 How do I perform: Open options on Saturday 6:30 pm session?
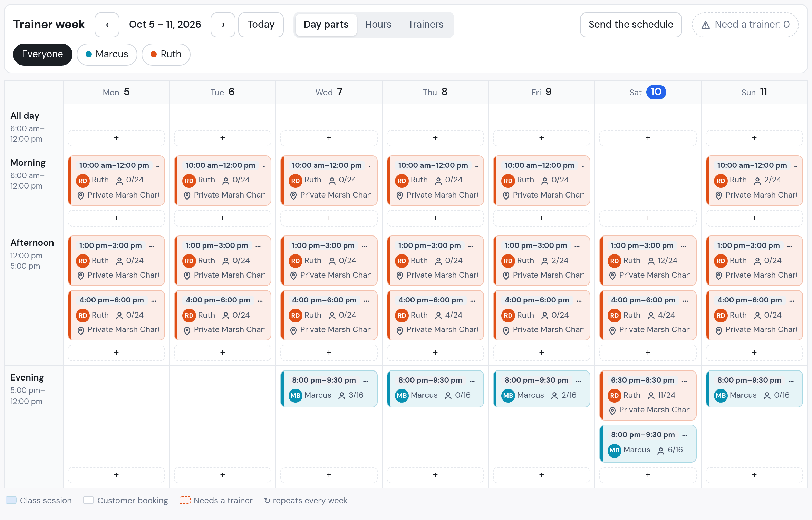[x=684, y=381]
